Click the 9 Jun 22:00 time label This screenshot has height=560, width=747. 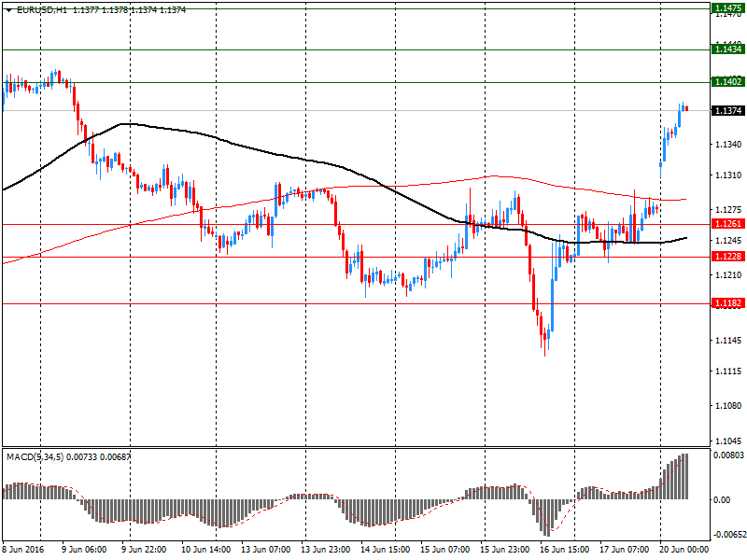144,550
